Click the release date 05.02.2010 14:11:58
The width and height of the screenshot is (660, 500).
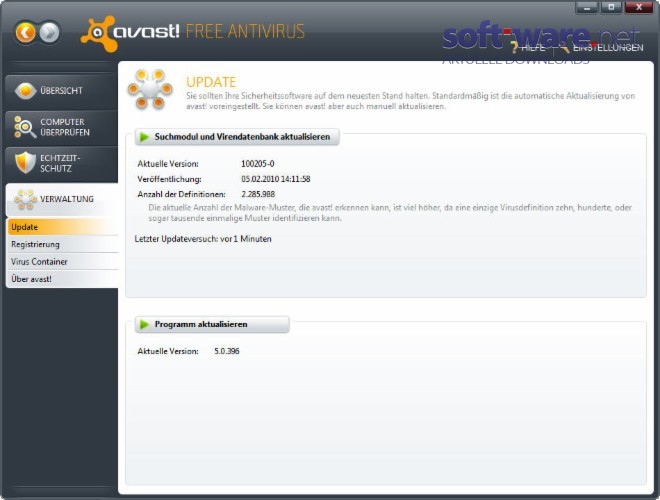tap(276, 179)
